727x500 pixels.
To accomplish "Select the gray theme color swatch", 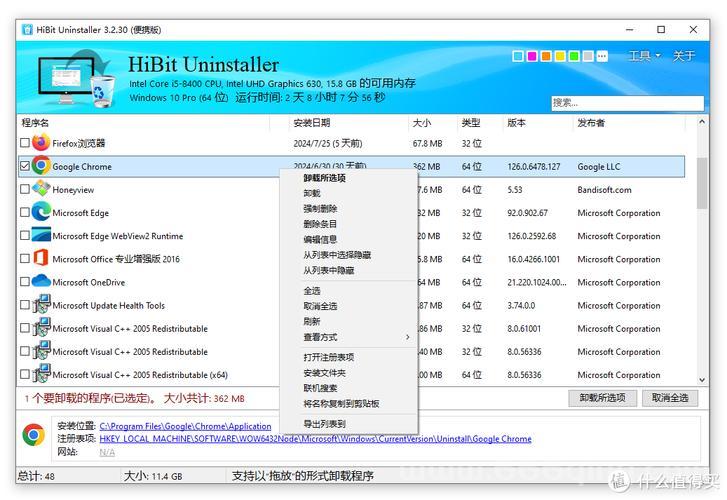I will [x=588, y=56].
